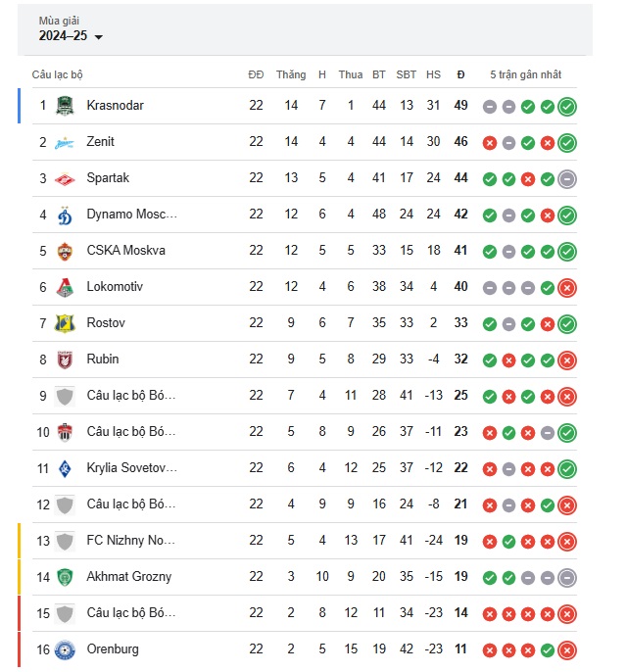Viewport: 626px width, 672px height.
Task: Open the Rubin team link
Action: coord(103,359)
